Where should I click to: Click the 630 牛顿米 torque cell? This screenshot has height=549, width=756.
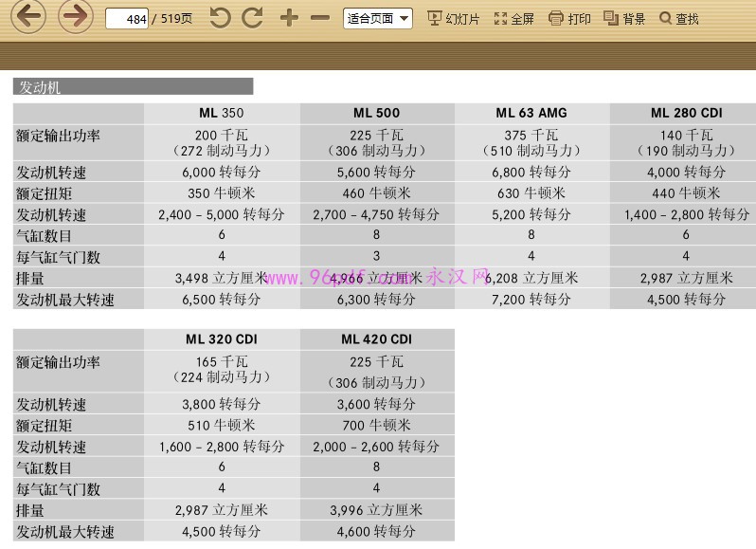point(531,193)
